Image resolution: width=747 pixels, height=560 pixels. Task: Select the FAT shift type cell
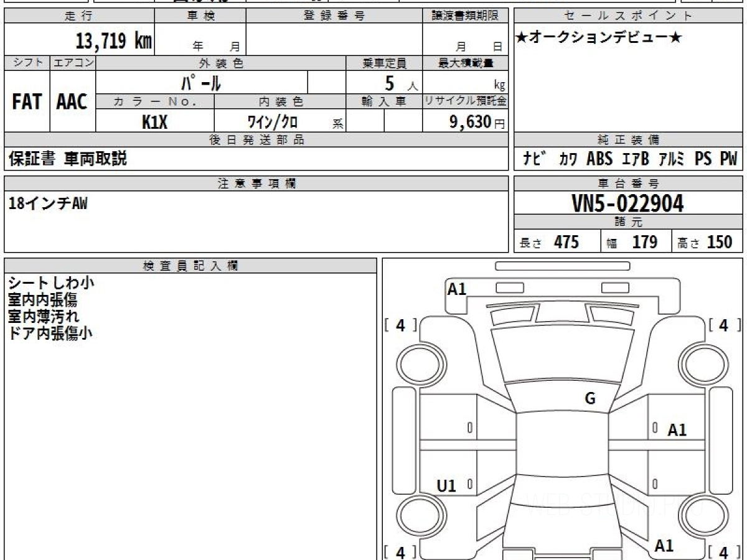(27, 103)
